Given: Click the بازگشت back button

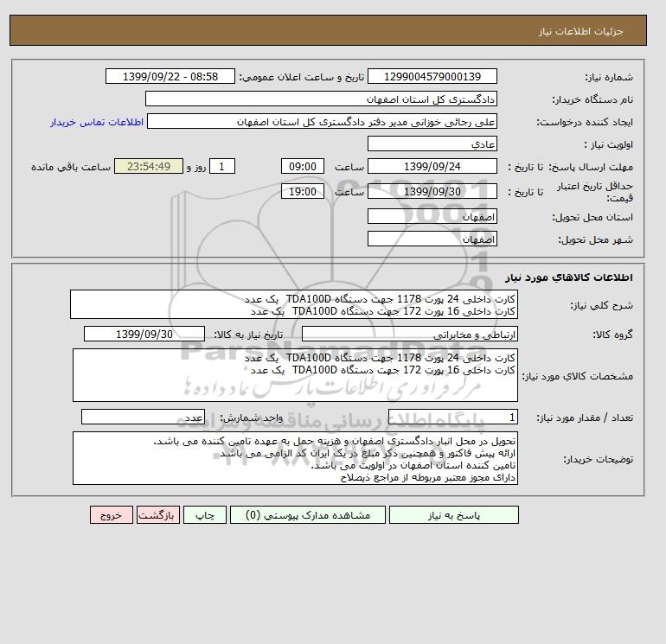Looking at the screenshot, I should 158,515.
